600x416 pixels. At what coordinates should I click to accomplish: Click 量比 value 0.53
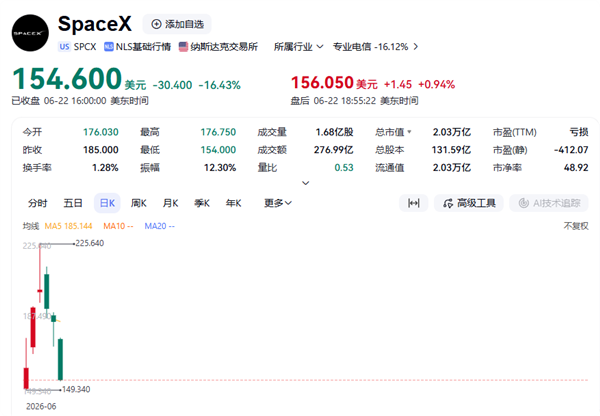coord(344,167)
